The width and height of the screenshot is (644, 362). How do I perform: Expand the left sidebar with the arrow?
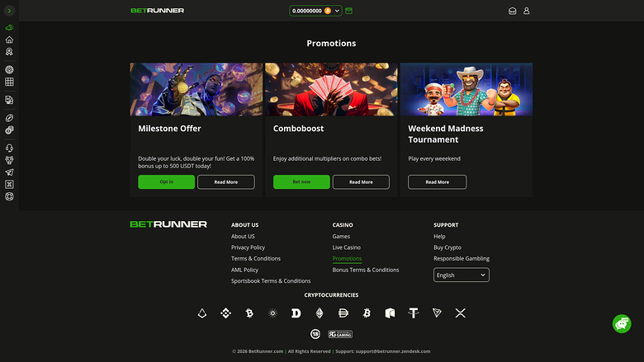[x=9, y=11]
